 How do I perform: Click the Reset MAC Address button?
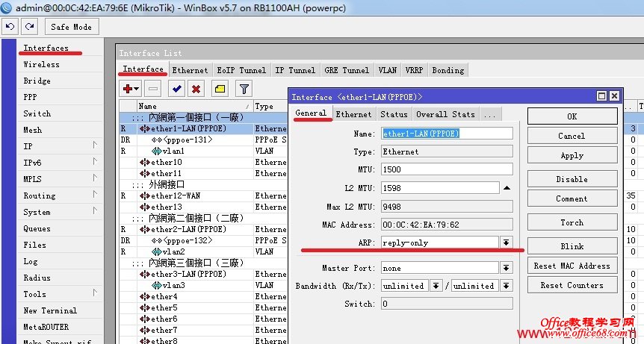pyautogui.click(x=572, y=266)
